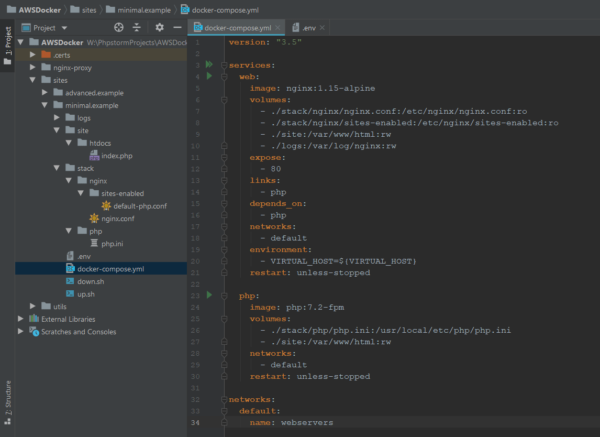Click the 'image: nginx:1.15-alpine' text

tap(312, 88)
